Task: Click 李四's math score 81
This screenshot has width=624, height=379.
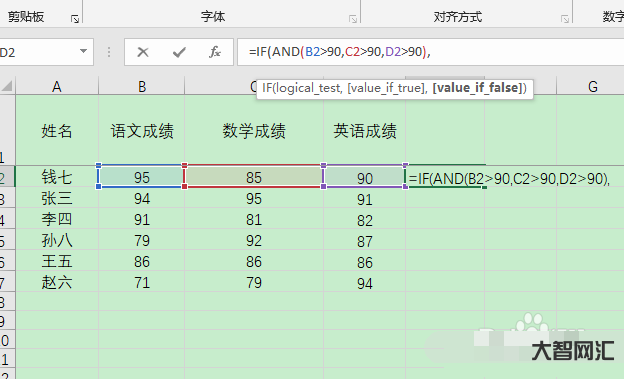Action: point(254,219)
